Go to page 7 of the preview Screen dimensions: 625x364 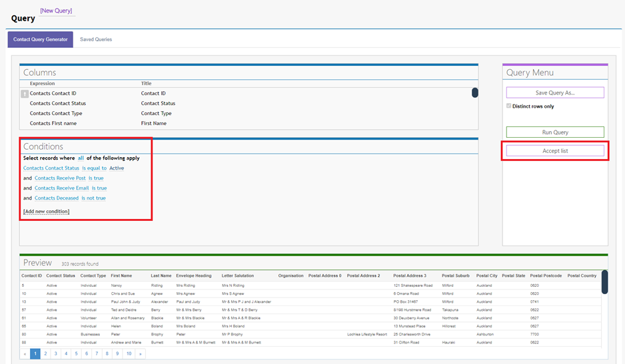click(x=97, y=353)
